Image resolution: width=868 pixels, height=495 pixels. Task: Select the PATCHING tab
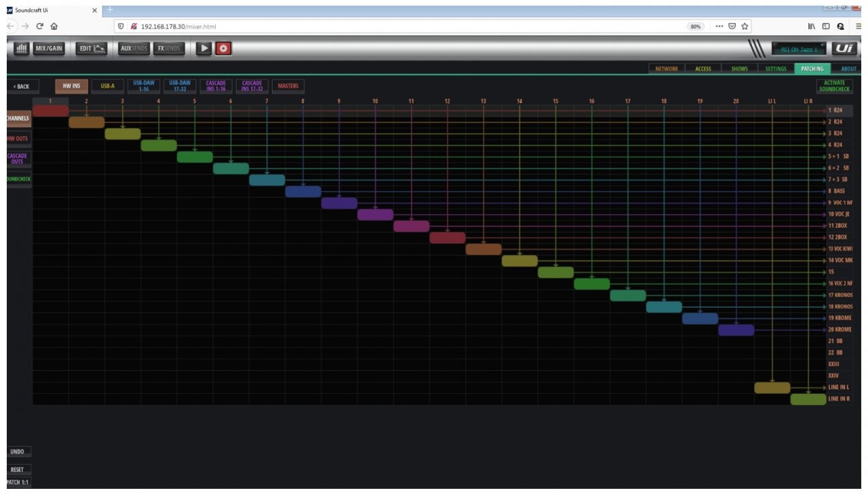point(812,68)
